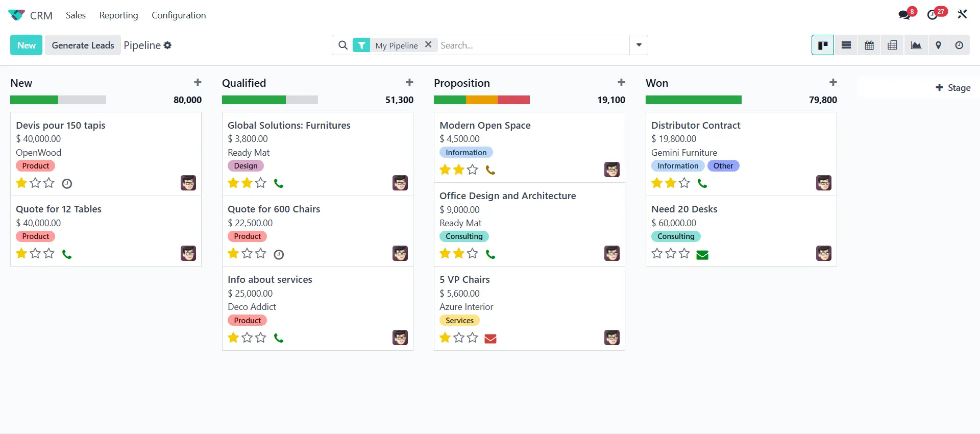The image size is (980, 434).
Task: Open clock activity on Quote for 600 Chairs
Action: (279, 254)
